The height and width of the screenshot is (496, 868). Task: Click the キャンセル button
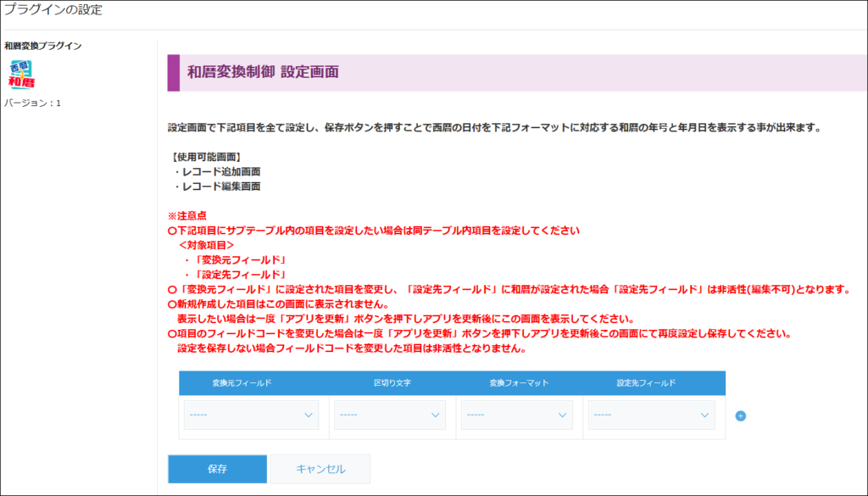[x=320, y=469]
